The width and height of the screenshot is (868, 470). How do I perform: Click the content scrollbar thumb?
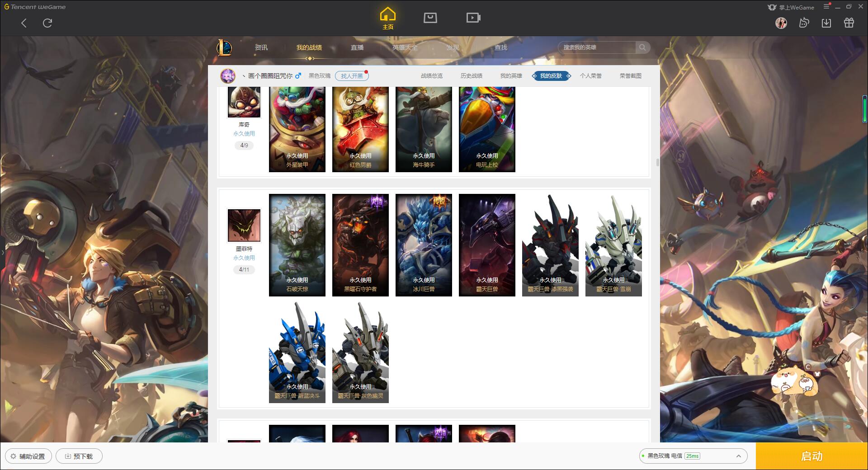click(657, 162)
